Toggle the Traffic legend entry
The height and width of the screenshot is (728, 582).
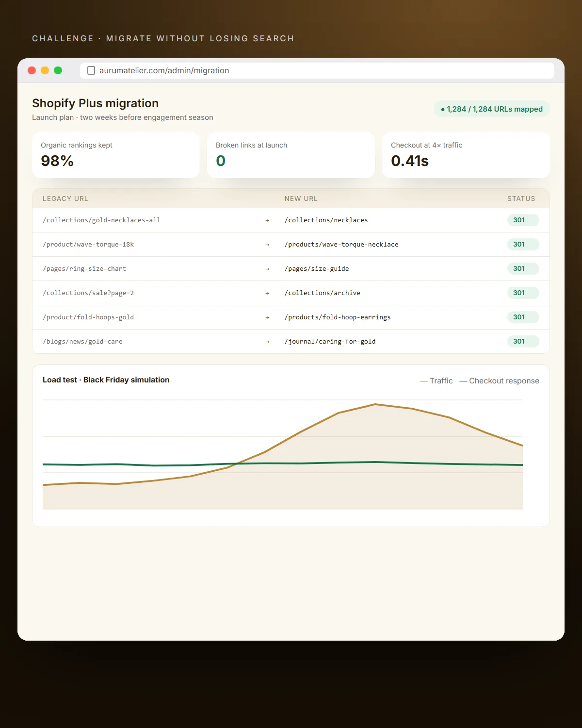tap(436, 381)
